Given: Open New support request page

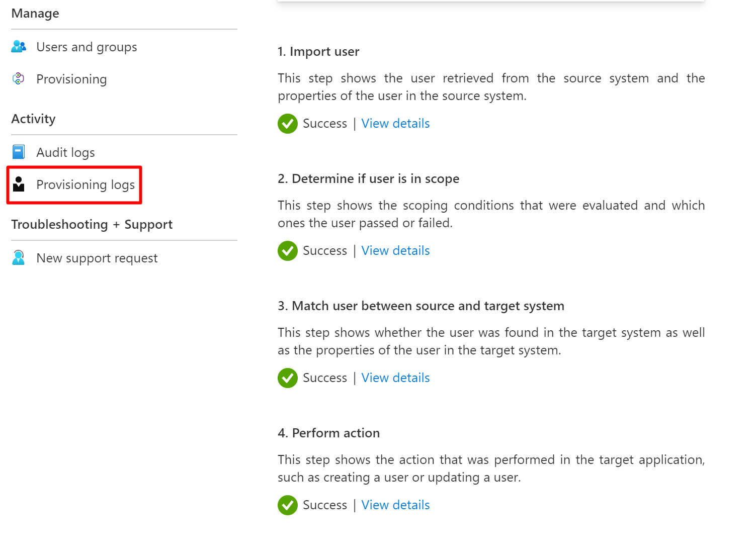Looking at the screenshot, I should (x=97, y=258).
